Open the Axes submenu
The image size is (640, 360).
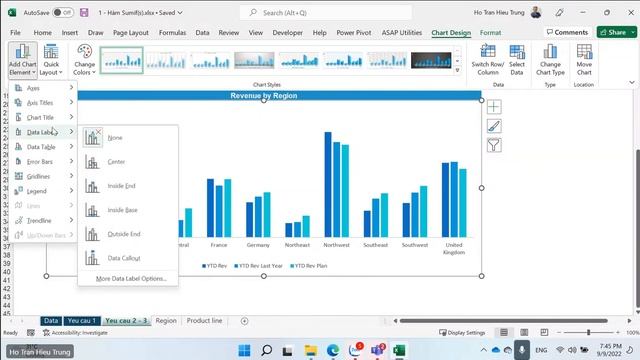pyautogui.click(x=44, y=88)
